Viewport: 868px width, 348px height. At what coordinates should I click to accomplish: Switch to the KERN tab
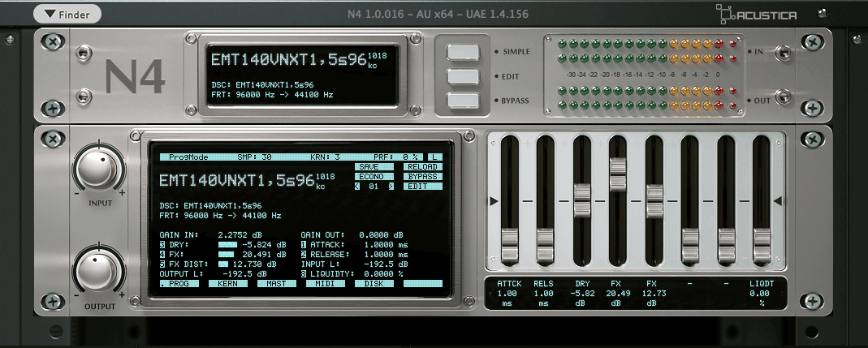tap(227, 283)
